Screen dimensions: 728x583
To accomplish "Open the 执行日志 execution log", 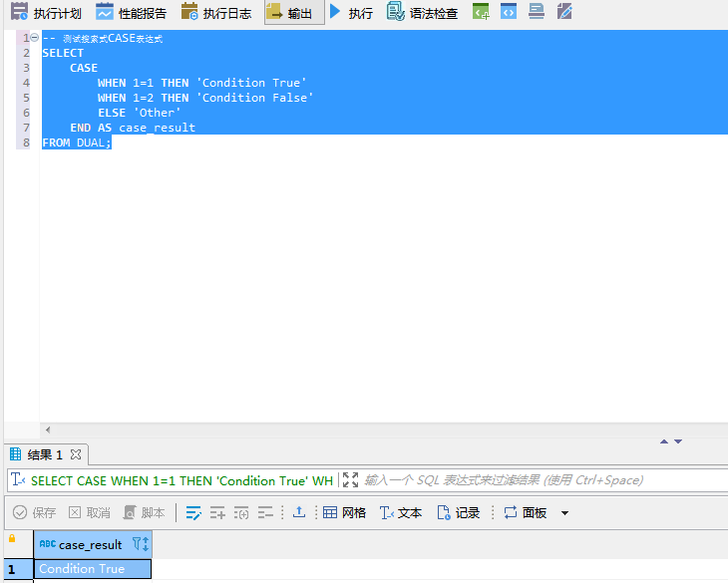I will pos(215,13).
